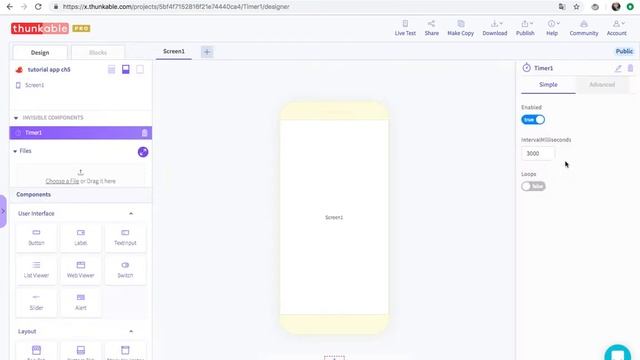
Task: Select the phone preview device icon
Action: point(126,69)
